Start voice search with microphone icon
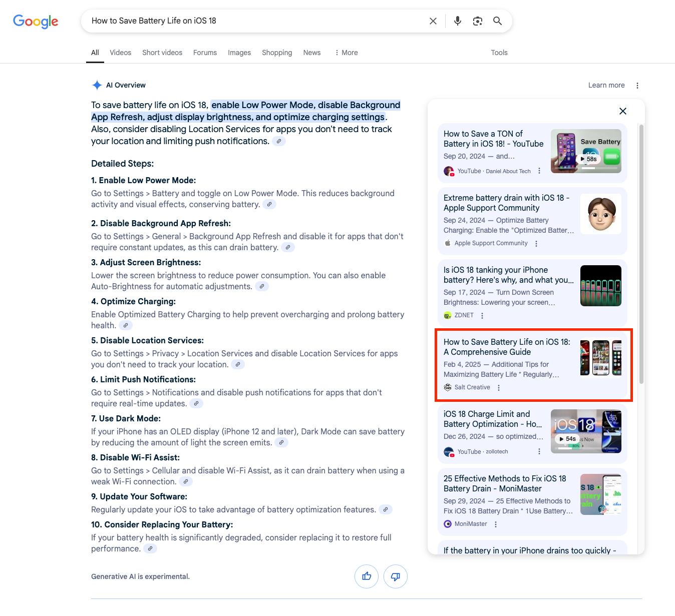 (458, 21)
